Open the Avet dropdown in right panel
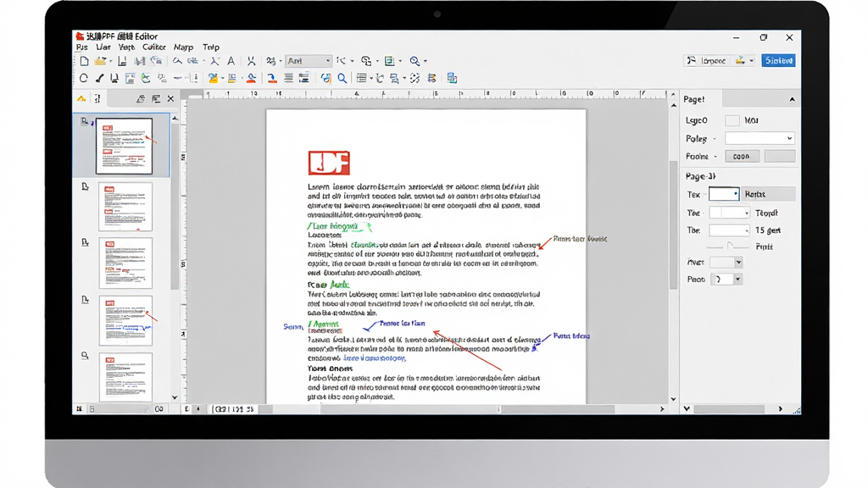This screenshot has width=868, height=488. pos(726,263)
